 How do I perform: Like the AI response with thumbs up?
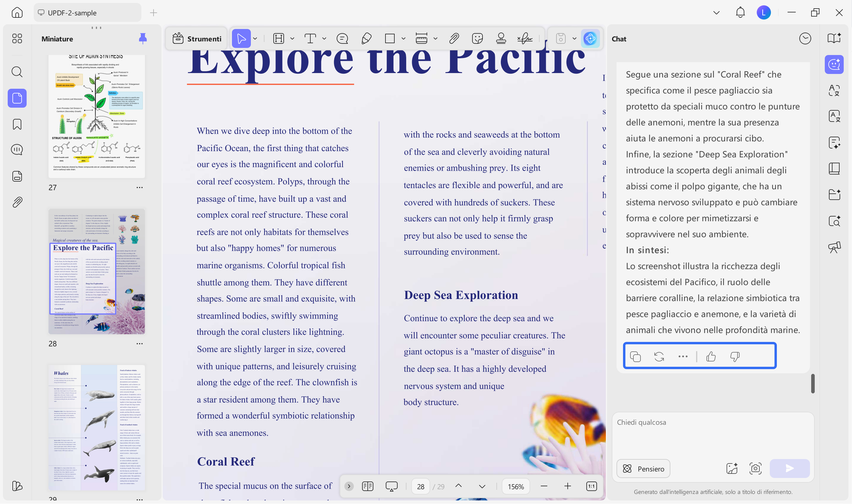coord(711,357)
